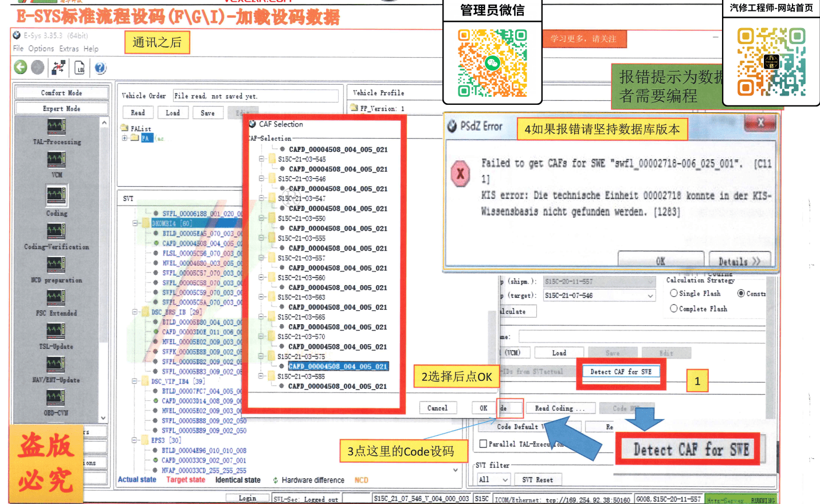Screen dimensions: 820x504
Task: Click the green back arrow toolbar icon
Action: coord(19,67)
